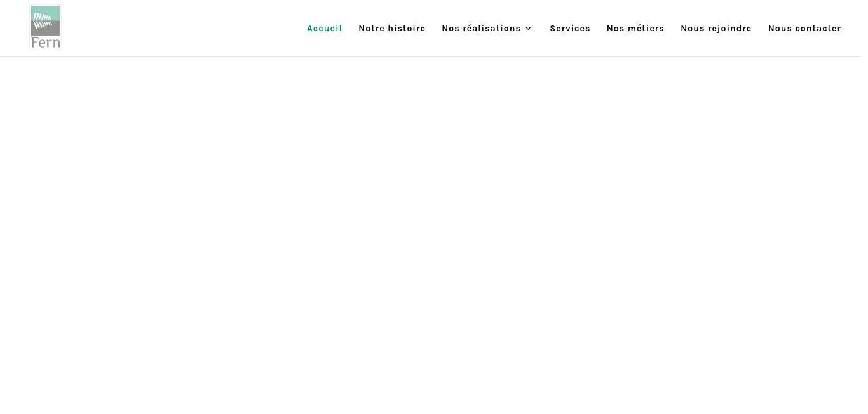This screenshot has height=414, width=868.
Task: Go to the Services page
Action: tap(569, 29)
